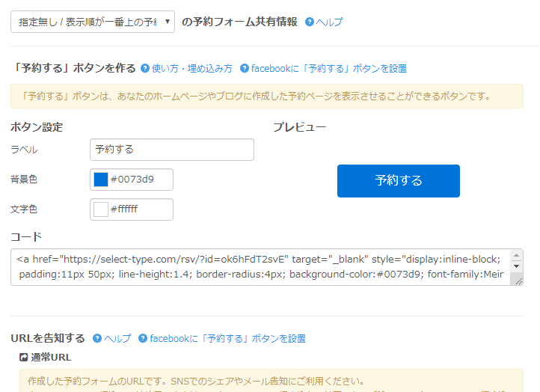Open the white 文字色 color swatch
The height and width of the screenshot is (392, 540).
[x=101, y=209]
